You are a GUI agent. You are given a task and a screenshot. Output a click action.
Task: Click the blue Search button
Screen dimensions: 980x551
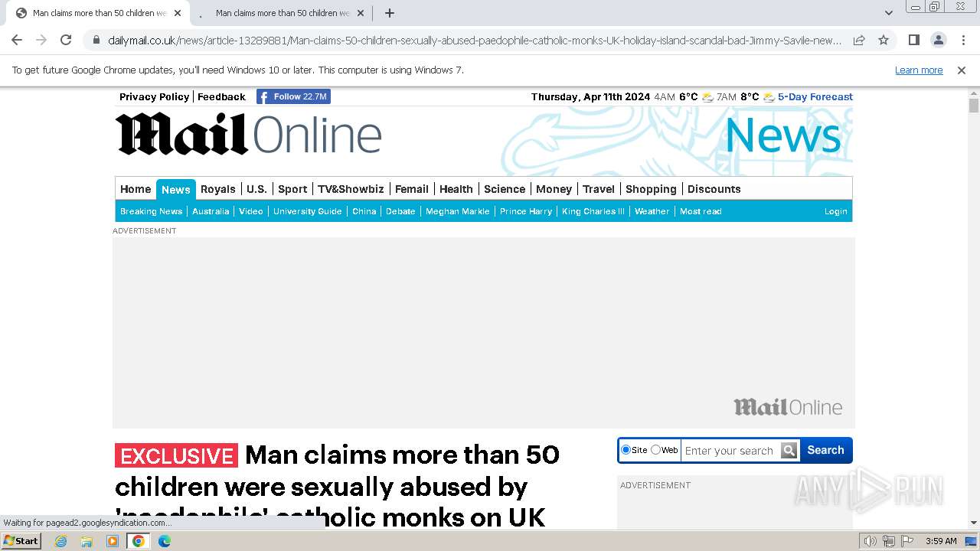click(825, 450)
